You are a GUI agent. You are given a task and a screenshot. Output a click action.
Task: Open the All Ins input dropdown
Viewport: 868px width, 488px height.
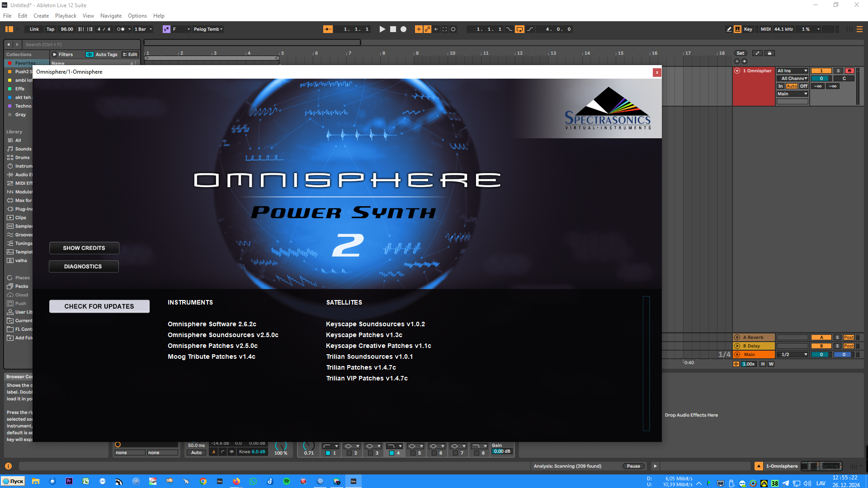point(793,71)
